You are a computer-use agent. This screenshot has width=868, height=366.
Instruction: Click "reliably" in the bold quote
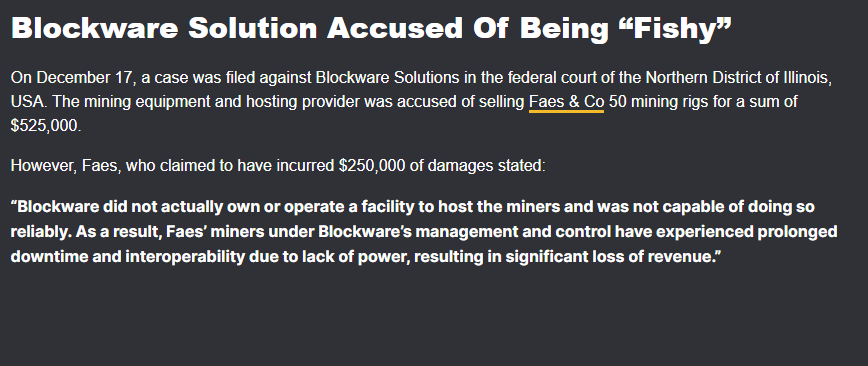40,232
